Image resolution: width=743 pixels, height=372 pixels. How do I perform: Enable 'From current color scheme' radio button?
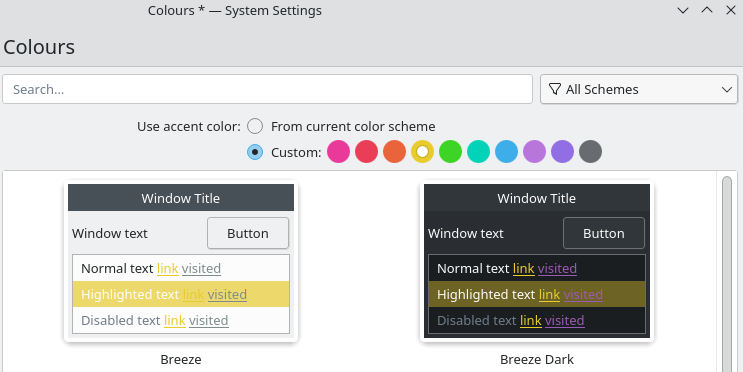pyautogui.click(x=255, y=126)
